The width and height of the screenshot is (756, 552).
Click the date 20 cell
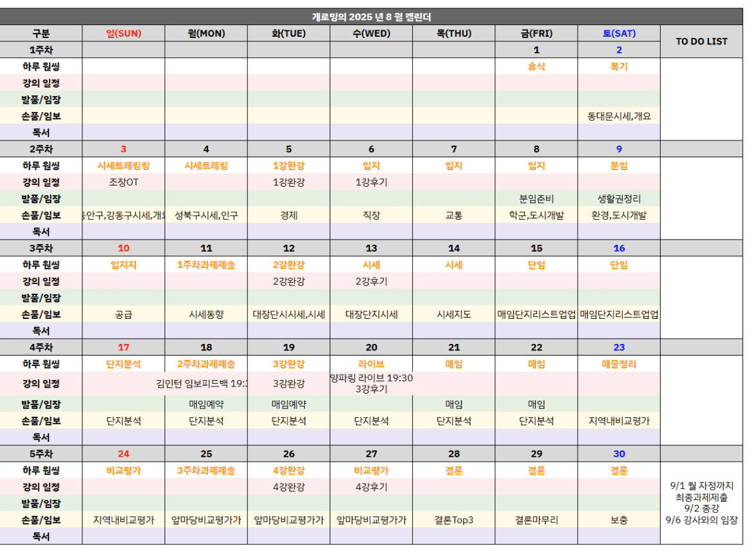[372, 347]
